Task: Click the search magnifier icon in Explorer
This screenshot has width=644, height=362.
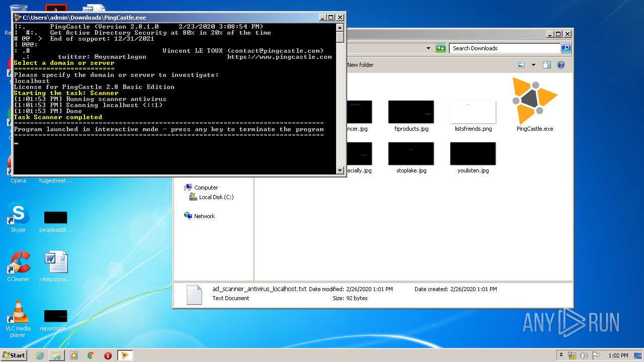Action: pyautogui.click(x=566, y=48)
